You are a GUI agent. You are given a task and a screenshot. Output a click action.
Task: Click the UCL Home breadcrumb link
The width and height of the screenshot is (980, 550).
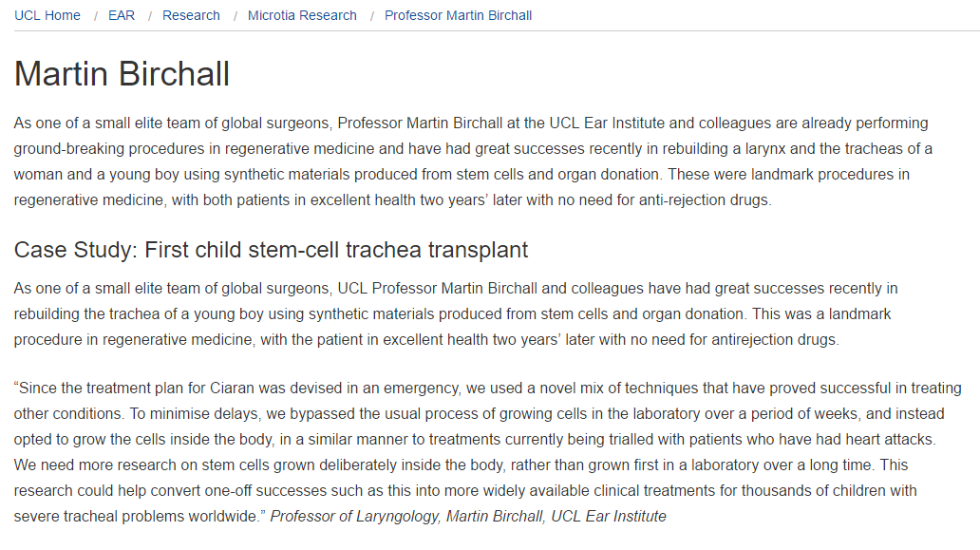coord(47,15)
